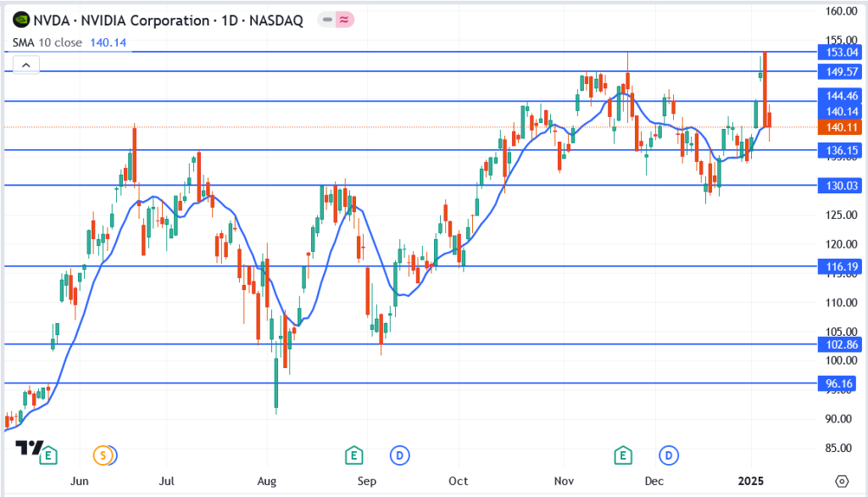Open the earnings marker in late November
Image resolution: width=868 pixels, height=497 pixels.
[x=626, y=455]
